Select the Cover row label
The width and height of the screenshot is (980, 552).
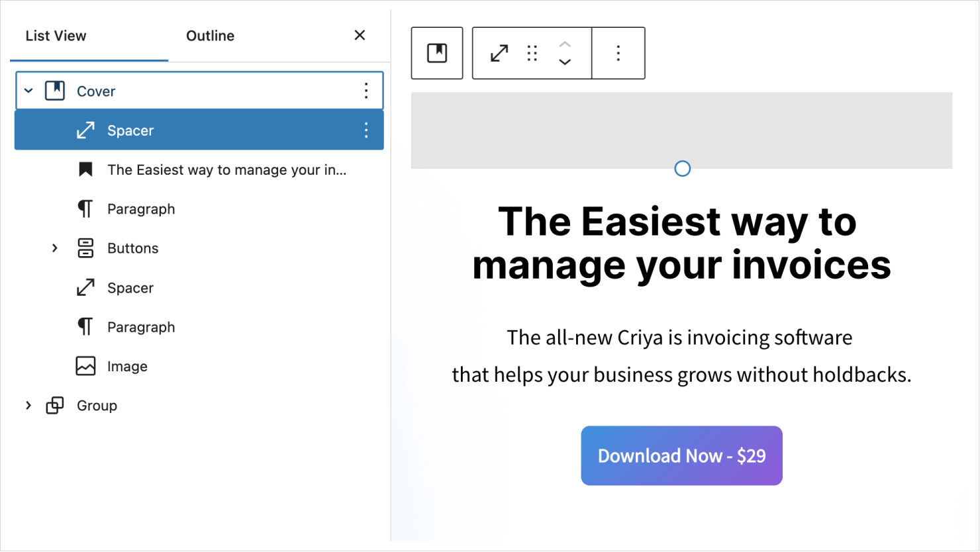pos(96,91)
